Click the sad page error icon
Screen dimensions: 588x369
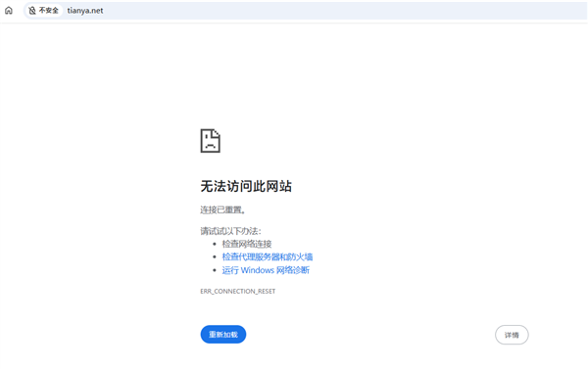click(x=211, y=141)
